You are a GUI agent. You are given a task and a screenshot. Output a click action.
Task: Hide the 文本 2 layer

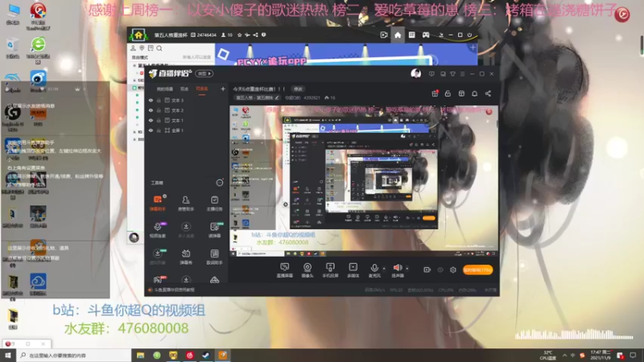151,110
